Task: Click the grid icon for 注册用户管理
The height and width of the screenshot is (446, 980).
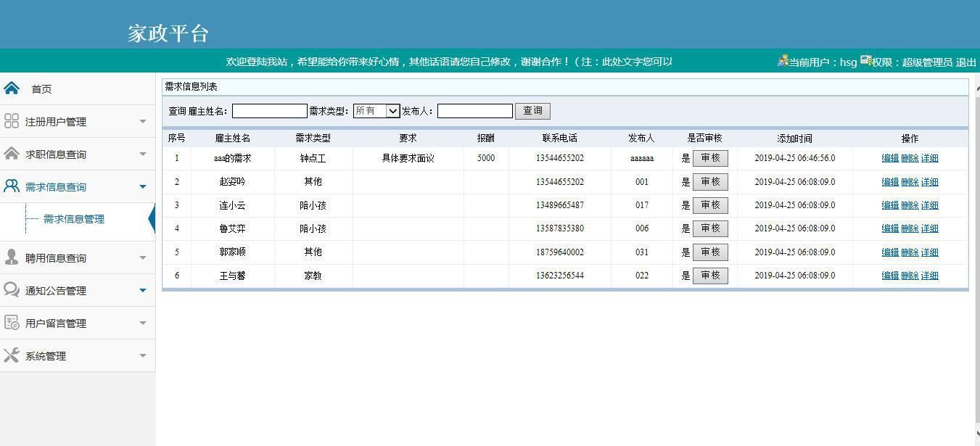Action: point(12,121)
